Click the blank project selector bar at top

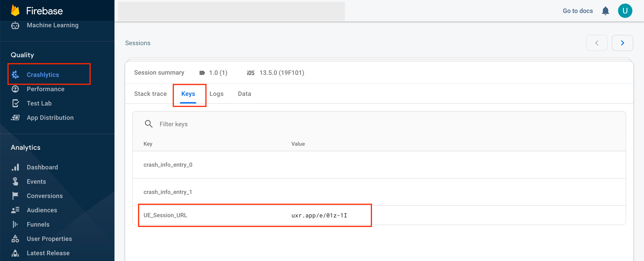(231, 11)
